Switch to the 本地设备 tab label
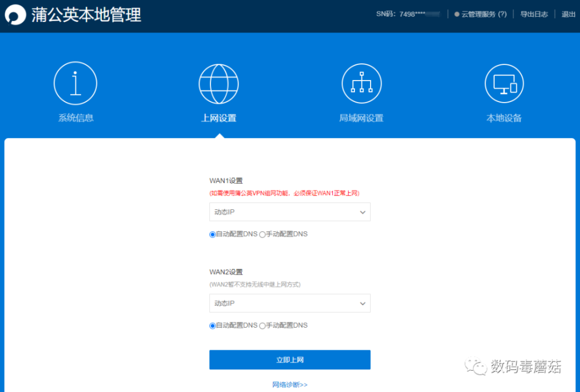This screenshot has width=580, height=392. 504,118
